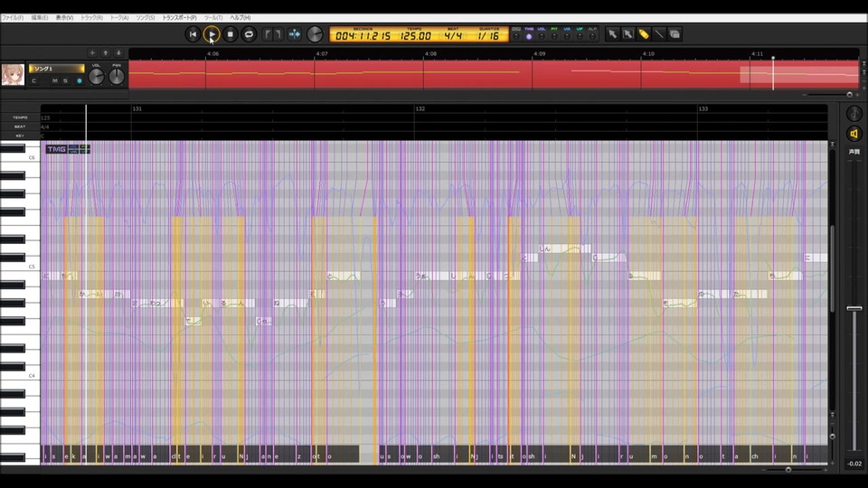The image size is (868, 488).
Task: Click the piano roll vertical scrollbar
Action: click(832, 269)
